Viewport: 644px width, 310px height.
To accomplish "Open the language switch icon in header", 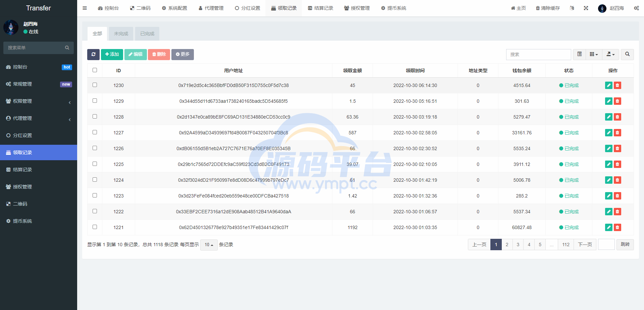I will (x=572, y=8).
